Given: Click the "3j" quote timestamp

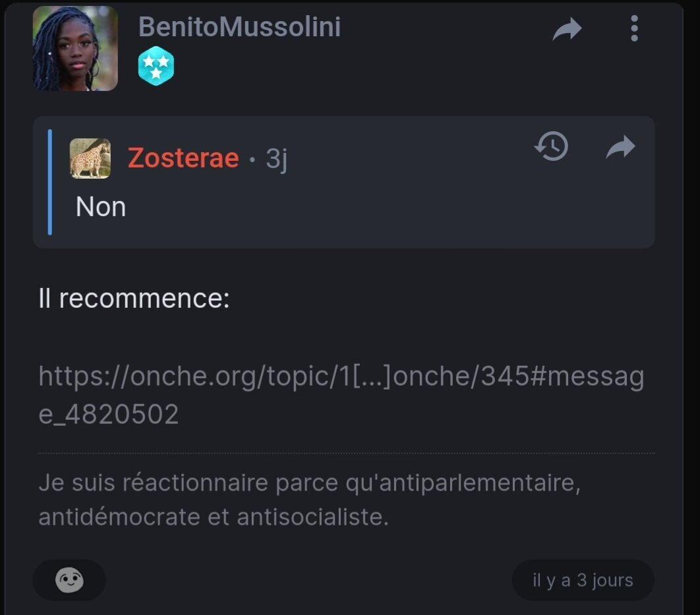Looking at the screenshot, I should tap(277, 159).
